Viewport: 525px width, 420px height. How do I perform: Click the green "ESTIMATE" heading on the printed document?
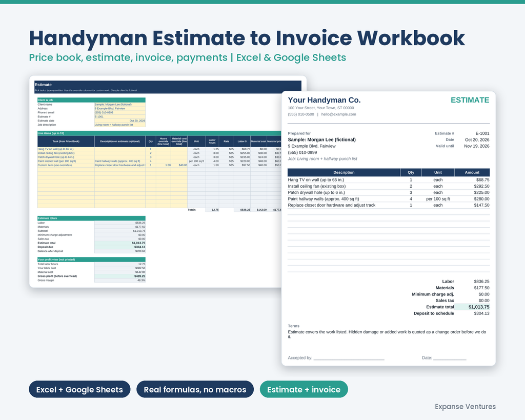[x=470, y=100]
